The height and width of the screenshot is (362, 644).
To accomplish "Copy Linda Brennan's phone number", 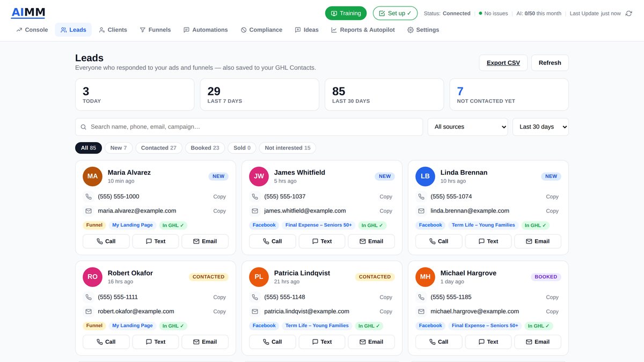I will point(552,197).
